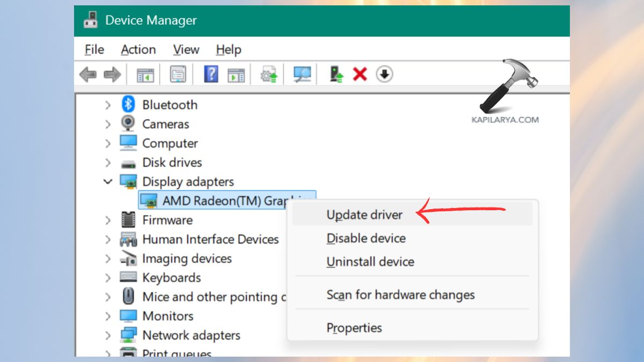The width and height of the screenshot is (644, 362).
Task: Click the Scan for hardware changes toolbar icon
Action: click(301, 75)
